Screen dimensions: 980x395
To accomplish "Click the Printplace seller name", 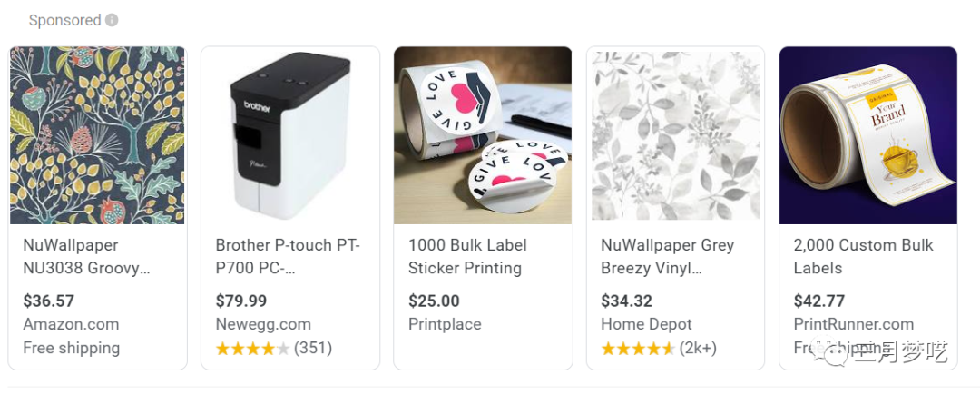I will (x=445, y=324).
